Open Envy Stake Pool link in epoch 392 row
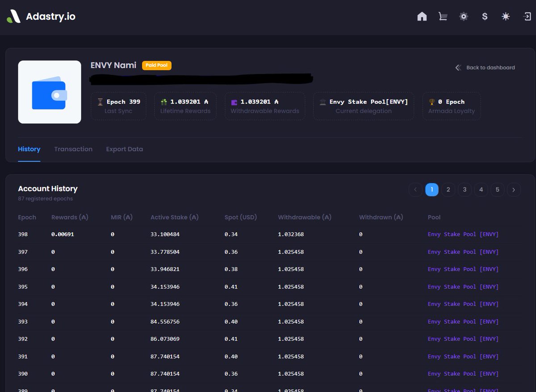Image resolution: width=536 pixels, height=392 pixels. click(463, 339)
